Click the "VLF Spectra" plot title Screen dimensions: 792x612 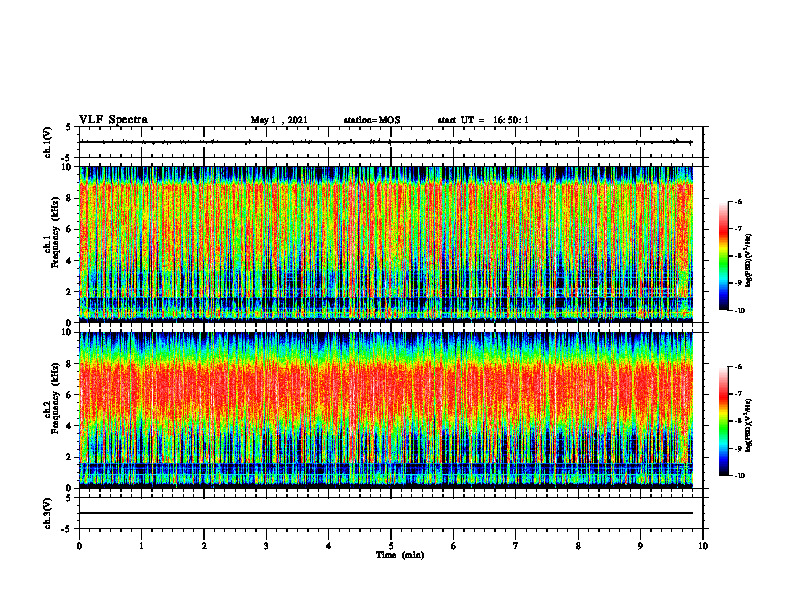tap(113, 120)
